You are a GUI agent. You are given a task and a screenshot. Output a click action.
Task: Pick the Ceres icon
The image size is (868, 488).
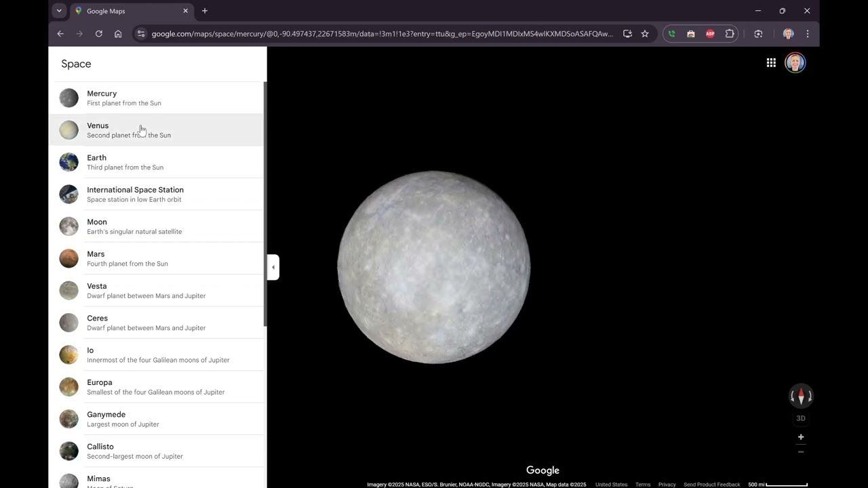tap(68, 323)
